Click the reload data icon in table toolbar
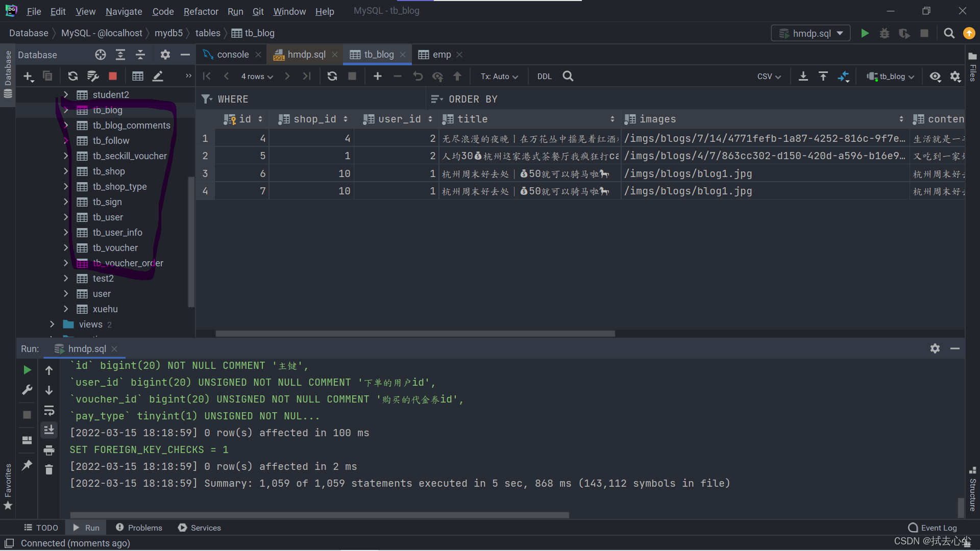The image size is (980, 551). [x=332, y=76]
